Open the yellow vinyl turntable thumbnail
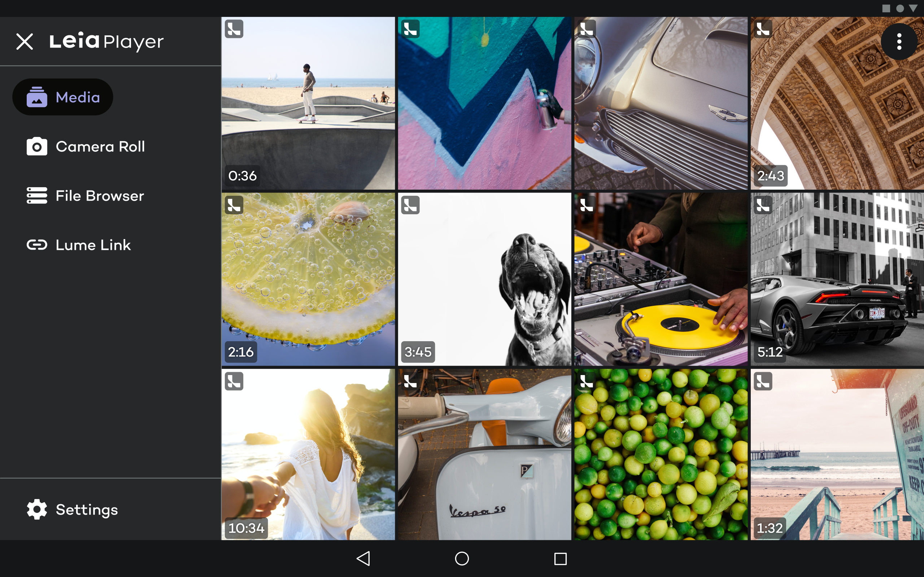This screenshot has width=924, height=577. click(661, 279)
